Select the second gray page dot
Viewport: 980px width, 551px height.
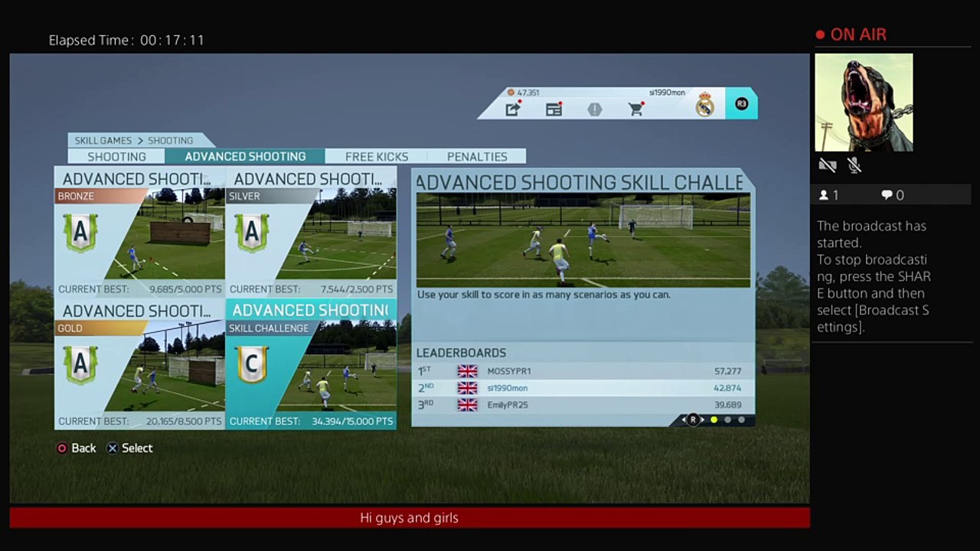pyautogui.click(x=727, y=420)
